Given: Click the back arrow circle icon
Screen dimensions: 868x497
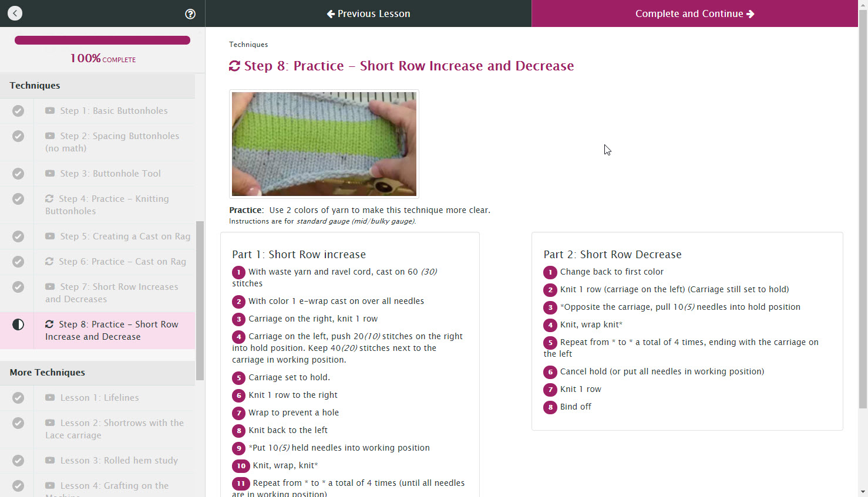Looking at the screenshot, I should tap(15, 13).
